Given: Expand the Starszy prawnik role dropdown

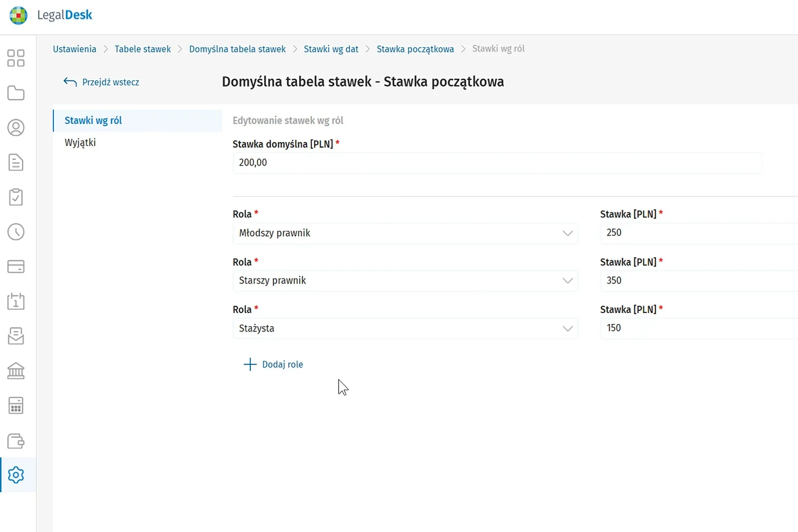Looking at the screenshot, I should pos(405,281).
